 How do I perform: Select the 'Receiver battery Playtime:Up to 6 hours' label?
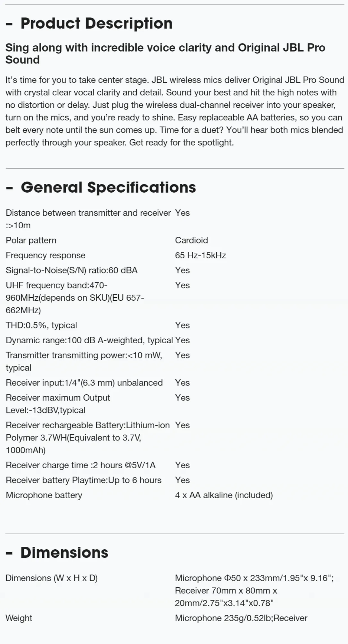click(x=83, y=480)
